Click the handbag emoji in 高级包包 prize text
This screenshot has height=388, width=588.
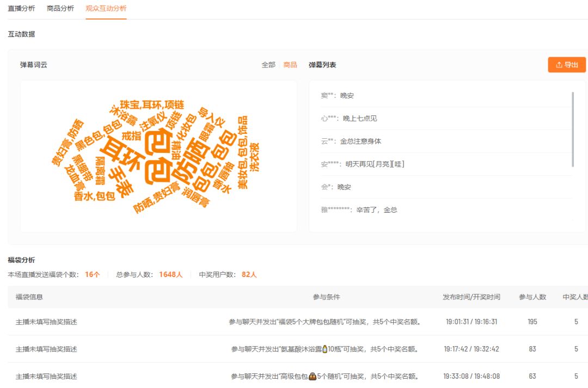(313, 376)
